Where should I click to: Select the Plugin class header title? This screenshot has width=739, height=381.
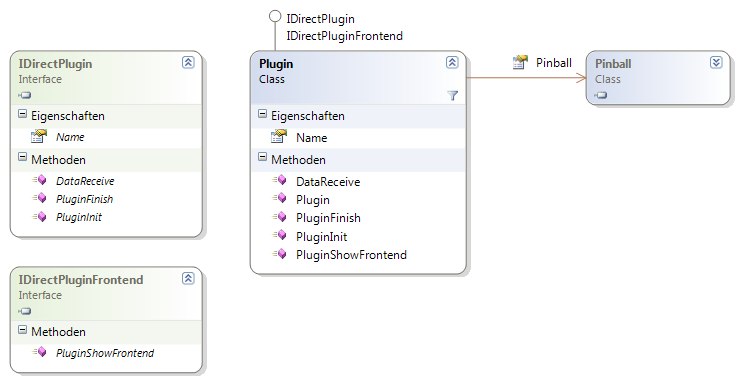[x=276, y=64]
